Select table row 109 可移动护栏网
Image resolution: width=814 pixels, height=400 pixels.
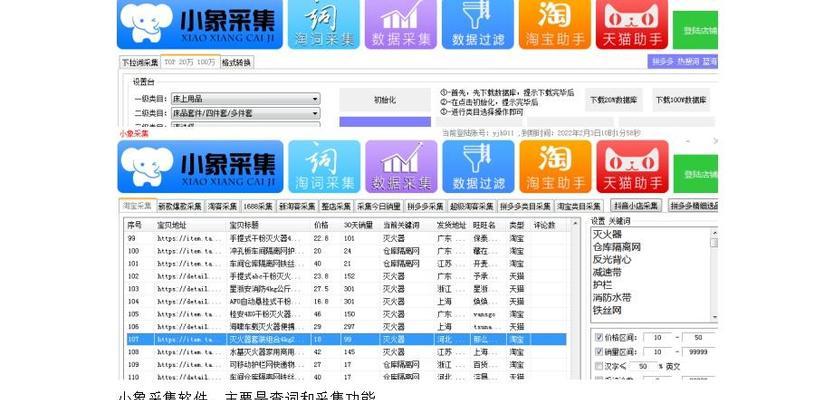click(346, 365)
